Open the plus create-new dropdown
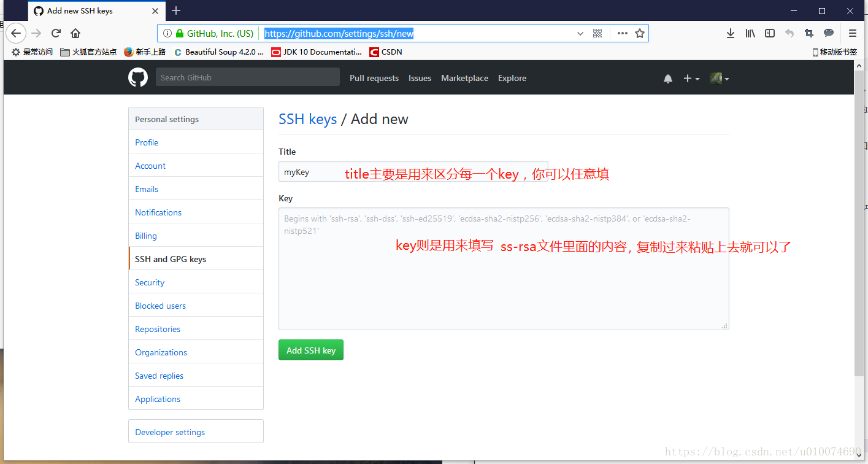Viewport: 868px width, 464px height. 691,79
